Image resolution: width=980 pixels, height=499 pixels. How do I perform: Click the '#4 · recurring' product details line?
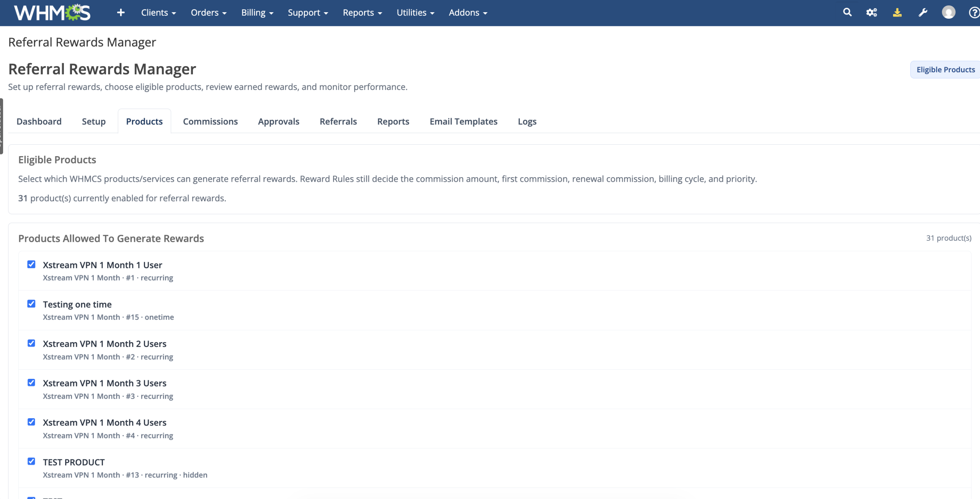(x=108, y=436)
